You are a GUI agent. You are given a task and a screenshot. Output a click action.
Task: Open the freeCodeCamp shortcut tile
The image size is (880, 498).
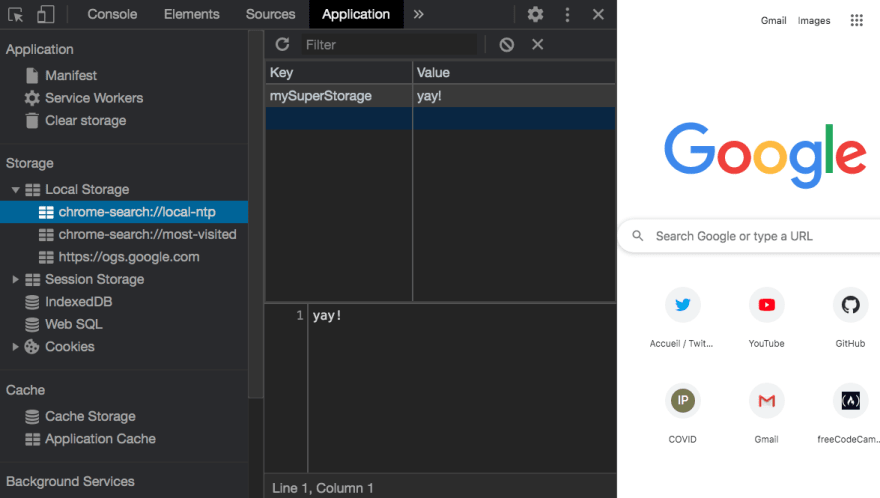click(850, 413)
